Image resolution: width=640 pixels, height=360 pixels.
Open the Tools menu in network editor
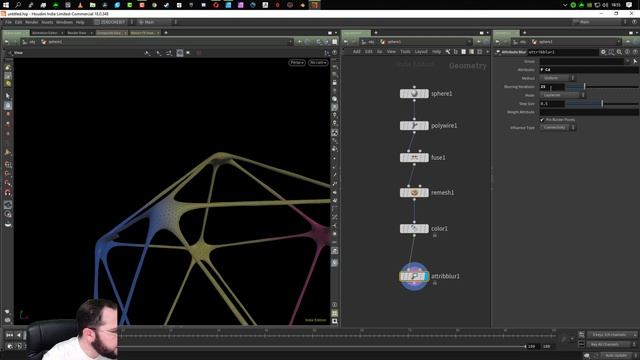(405, 52)
